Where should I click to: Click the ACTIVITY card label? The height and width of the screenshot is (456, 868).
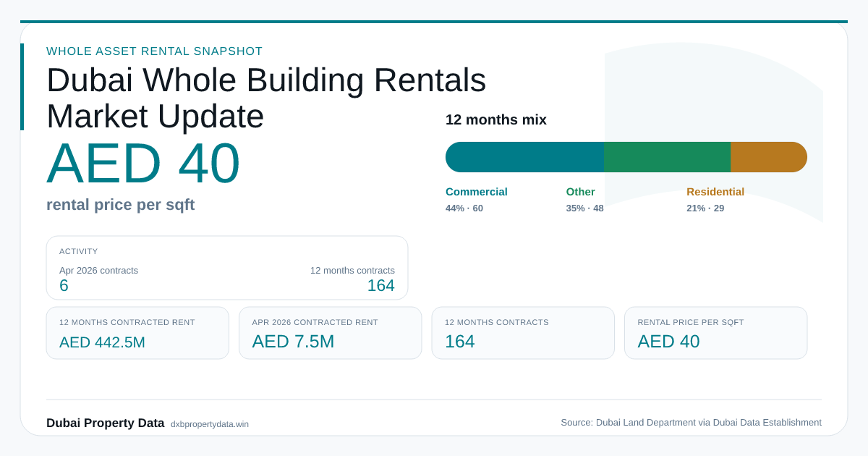79,252
